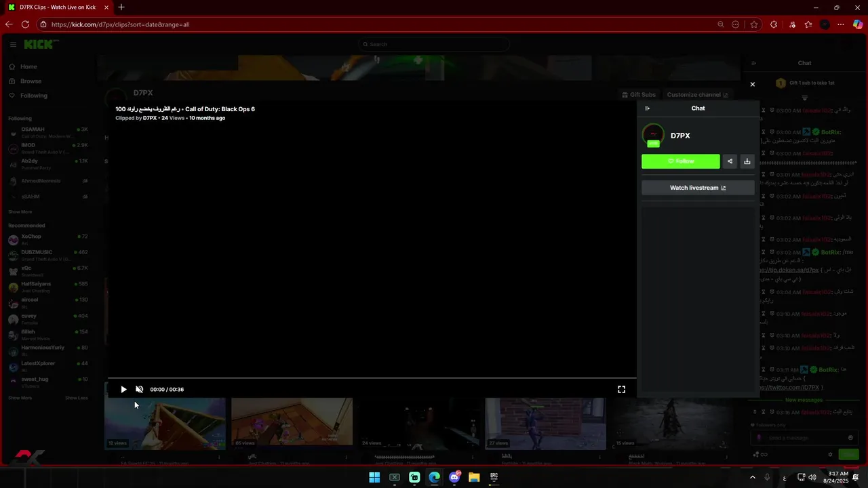Open Windows Start menu
This screenshot has height=488, width=868.
pyautogui.click(x=374, y=477)
